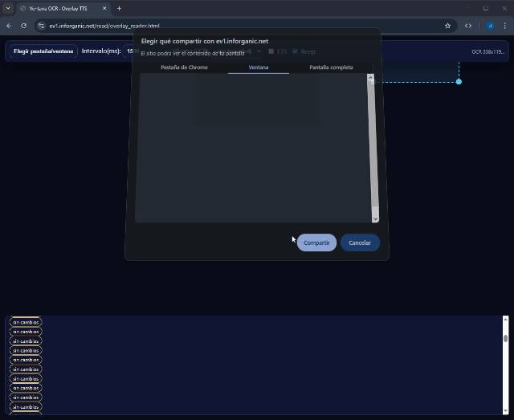Bookmark this page with star icon
The image size is (514, 420).
pos(447,26)
